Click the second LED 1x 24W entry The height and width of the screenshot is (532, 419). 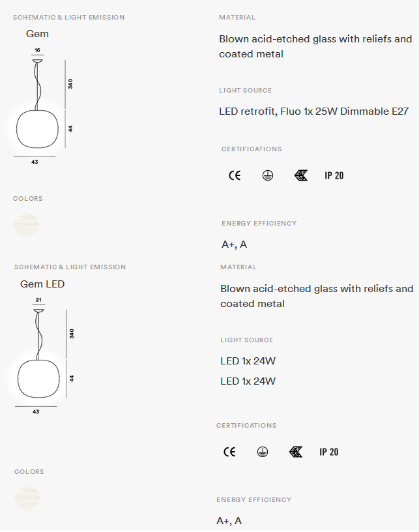pyautogui.click(x=248, y=381)
